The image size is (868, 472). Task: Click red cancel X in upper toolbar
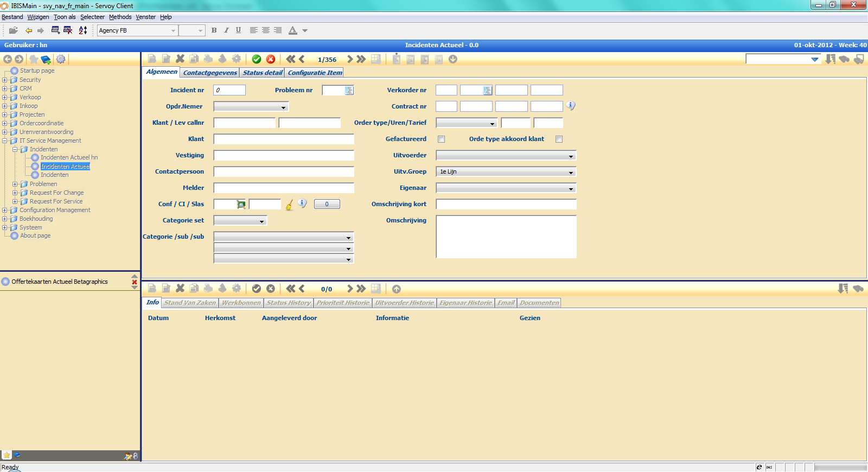coord(271,59)
